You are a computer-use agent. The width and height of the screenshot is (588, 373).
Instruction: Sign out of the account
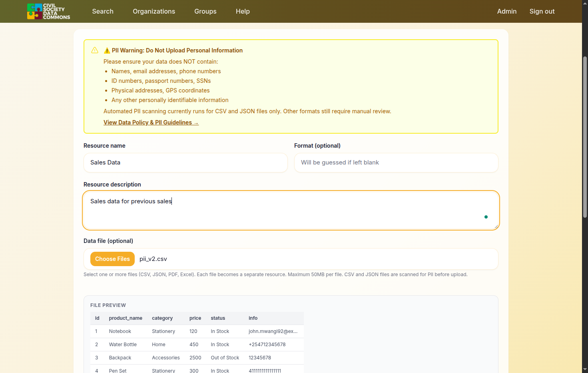(x=542, y=11)
